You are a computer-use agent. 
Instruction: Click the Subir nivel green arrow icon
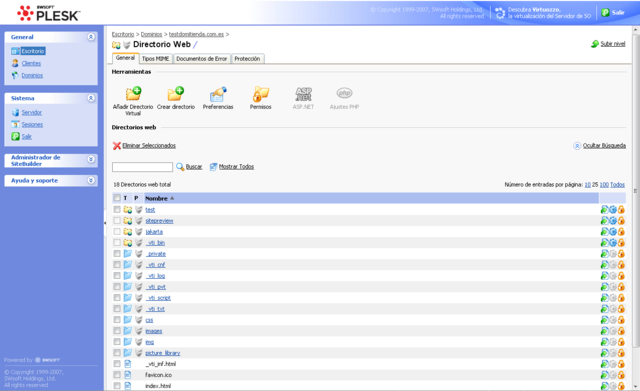pos(595,44)
